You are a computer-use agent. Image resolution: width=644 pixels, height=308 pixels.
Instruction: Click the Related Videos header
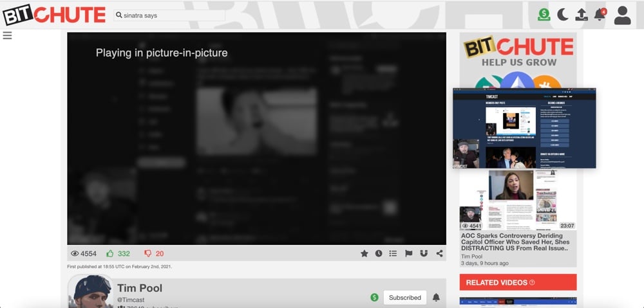pyautogui.click(x=518, y=282)
